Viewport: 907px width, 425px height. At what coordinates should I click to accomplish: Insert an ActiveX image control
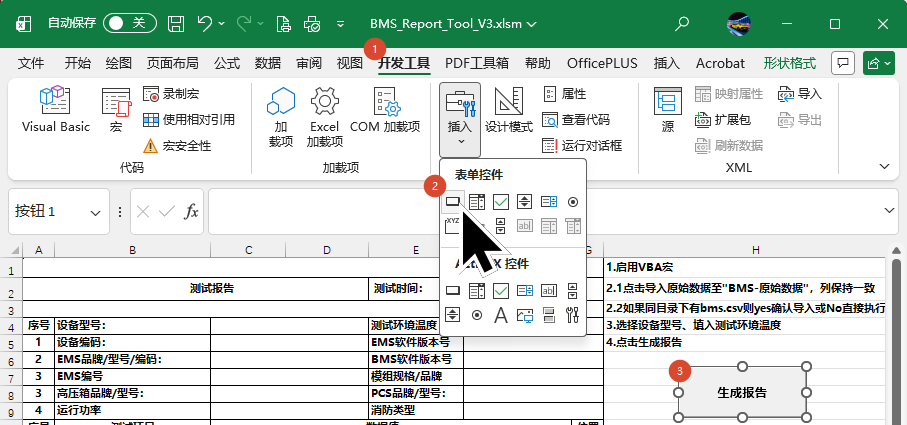(x=525, y=315)
